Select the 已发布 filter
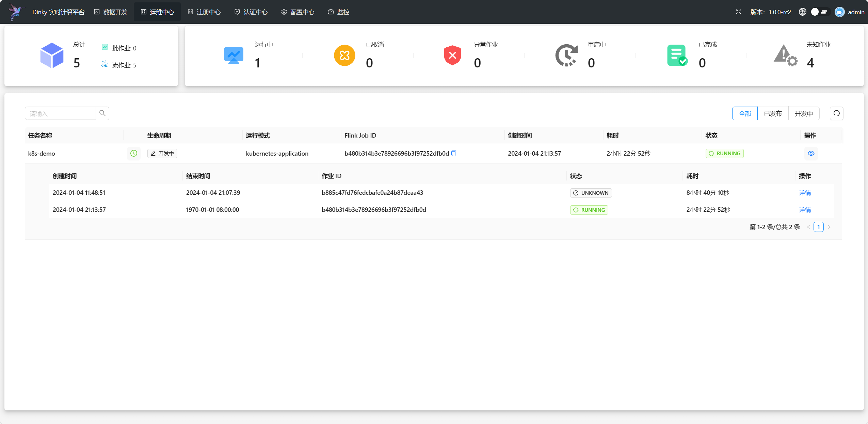868x424 pixels. click(773, 113)
